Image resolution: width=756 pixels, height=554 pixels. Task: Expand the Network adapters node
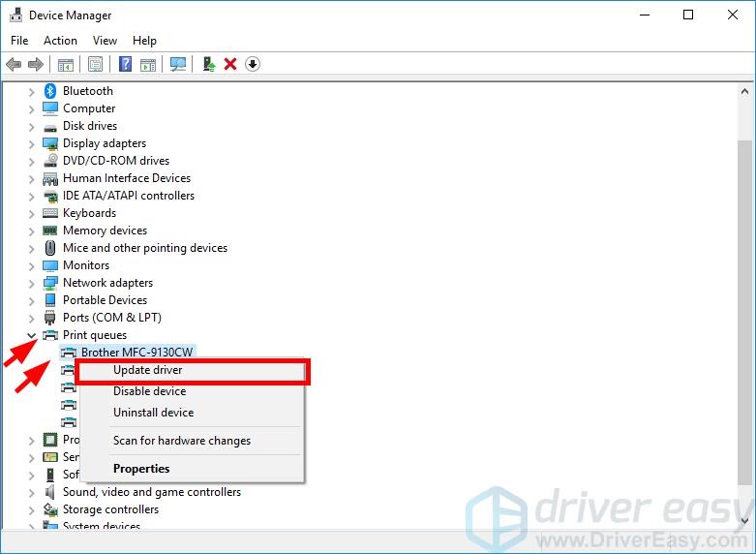(x=31, y=283)
